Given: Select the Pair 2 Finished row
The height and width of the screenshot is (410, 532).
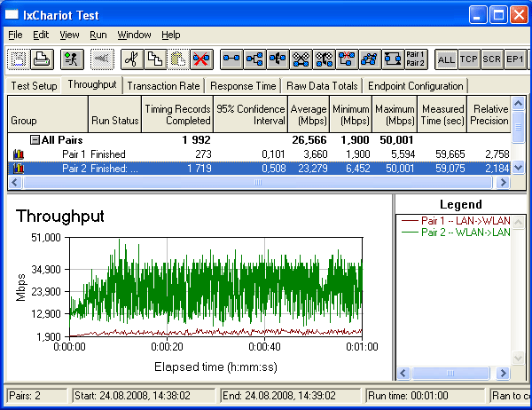Looking at the screenshot, I should [259, 169].
